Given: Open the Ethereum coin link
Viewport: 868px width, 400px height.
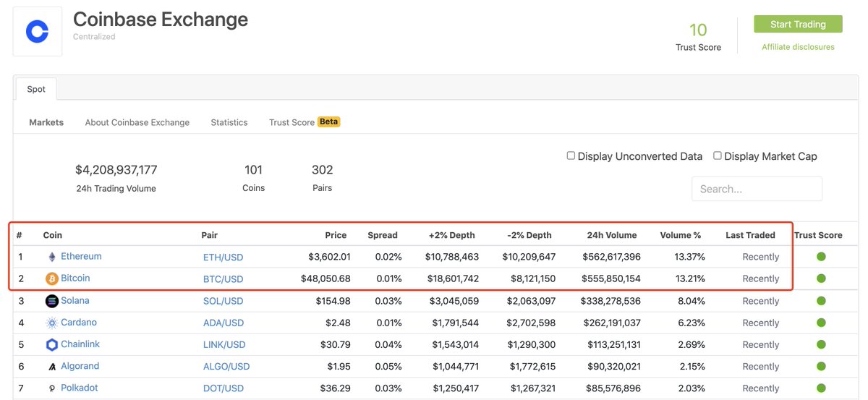Looking at the screenshot, I should 81,256.
